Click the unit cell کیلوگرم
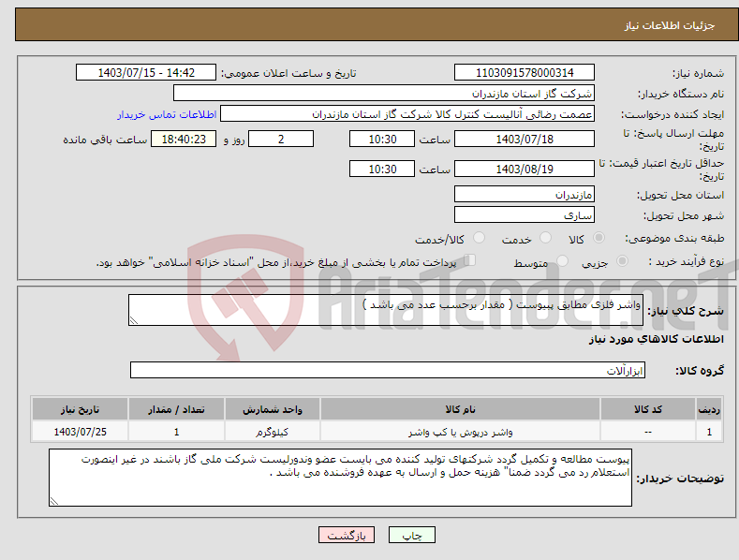Image resolution: width=739 pixels, height=560 pixels. pos(272,432)
